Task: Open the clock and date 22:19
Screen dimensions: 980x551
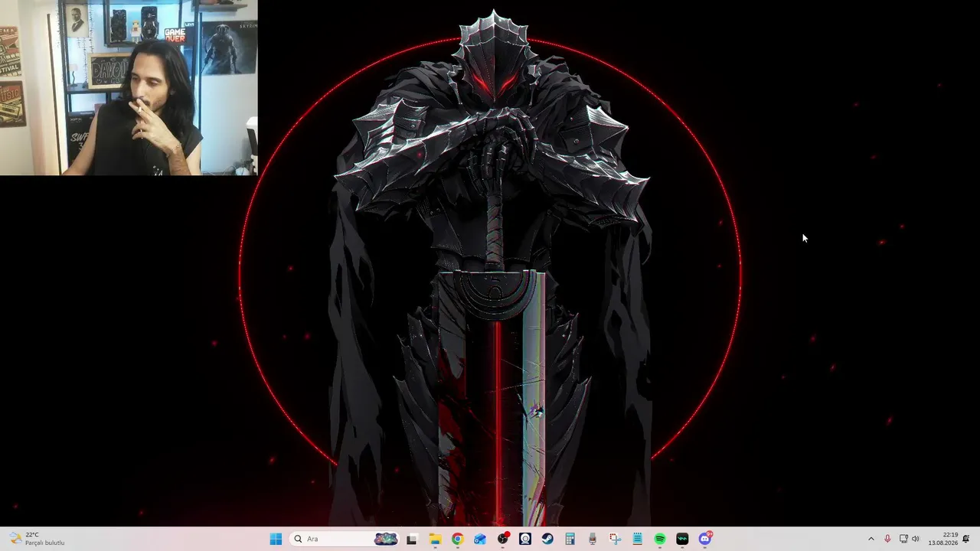Action: 943,539
